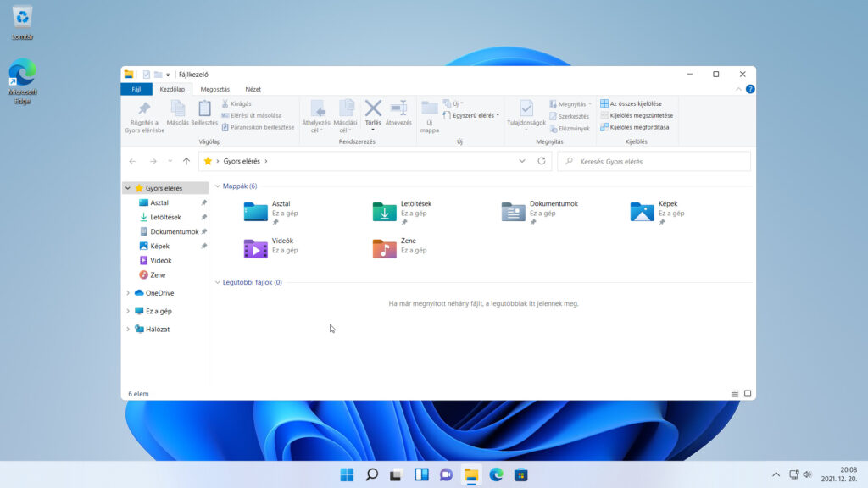Collapse the Mappák (6) group

[x=218, y=186]
